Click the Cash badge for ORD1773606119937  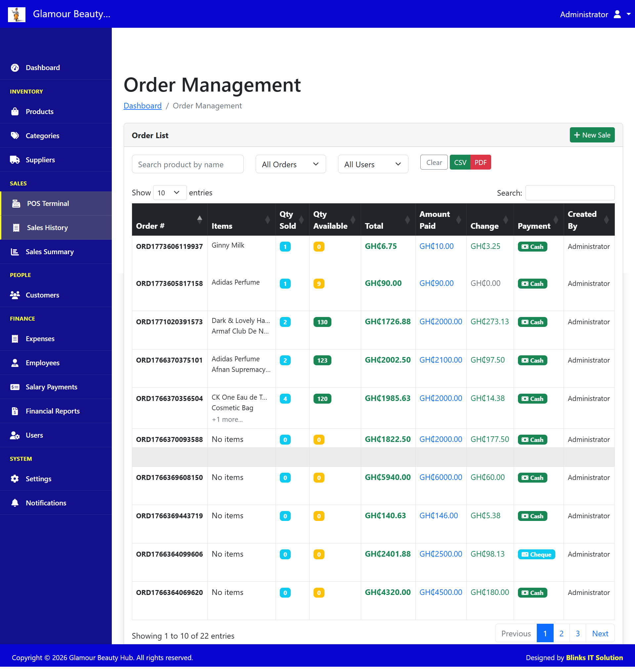click(532, 247)
